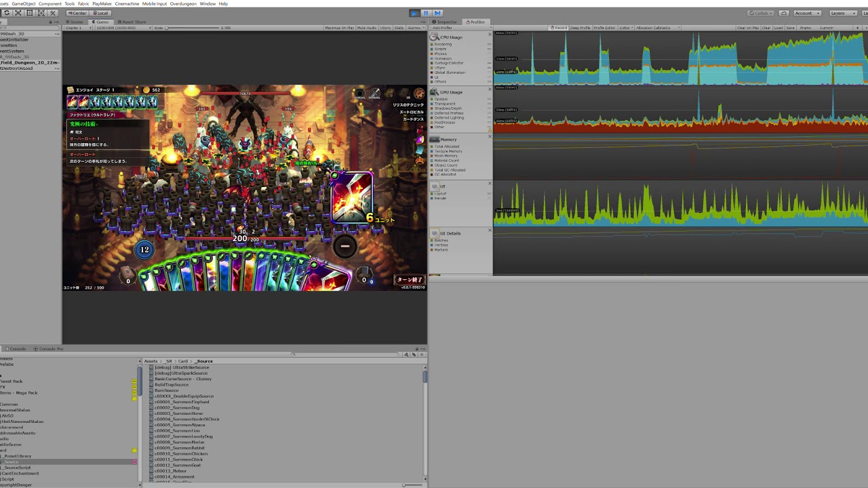Toggle Profile Editor
This screenshot has height=488, width=868.
click(x=604, y=28)
